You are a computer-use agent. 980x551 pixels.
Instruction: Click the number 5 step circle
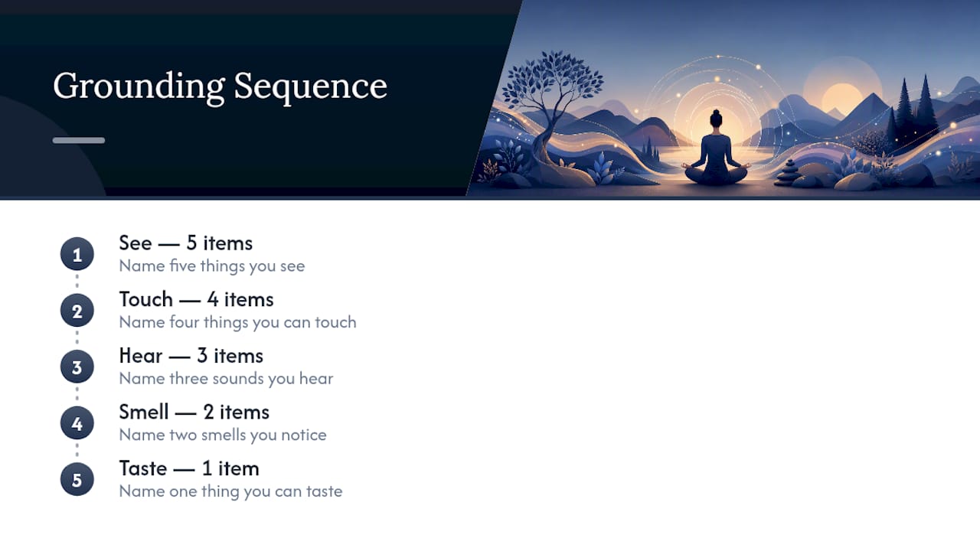click(x=77, y=480)
